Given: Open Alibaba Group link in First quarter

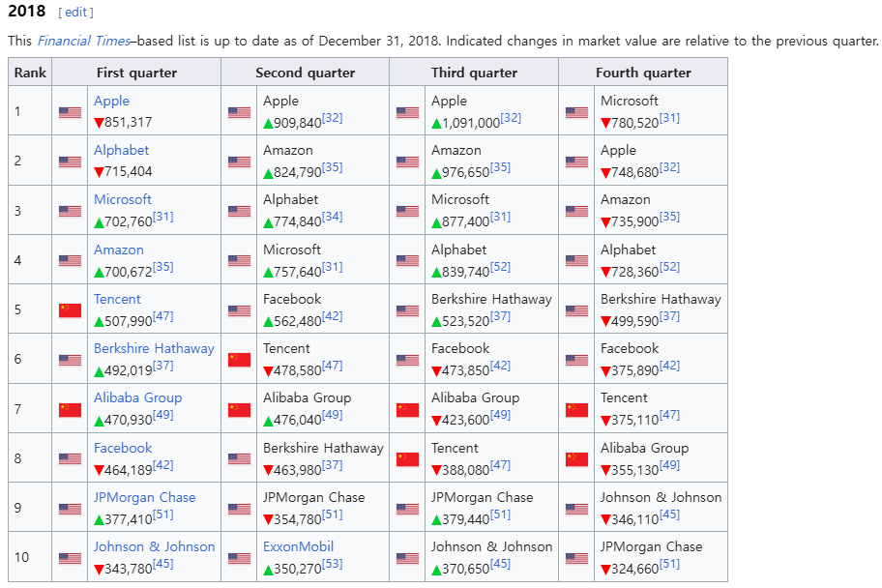Looking at the screenshot, I should [x=137, y=397].
